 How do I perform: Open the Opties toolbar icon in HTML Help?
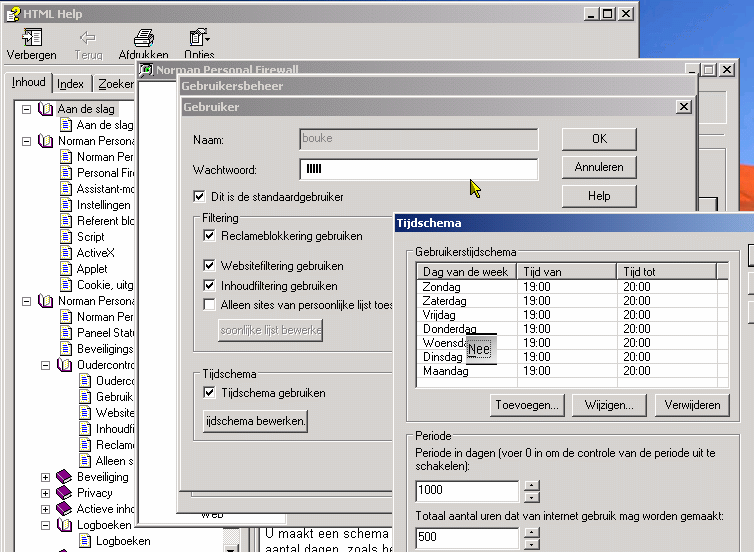[x=199, y=37]
